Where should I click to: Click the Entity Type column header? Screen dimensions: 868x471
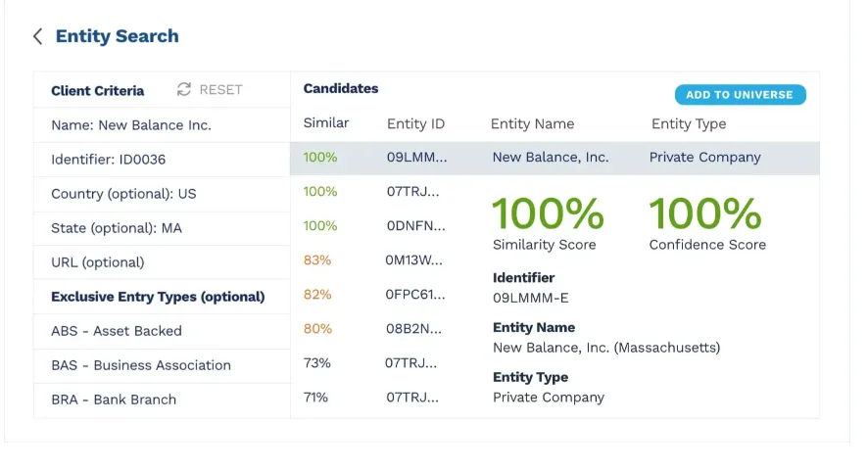(689, 124)
